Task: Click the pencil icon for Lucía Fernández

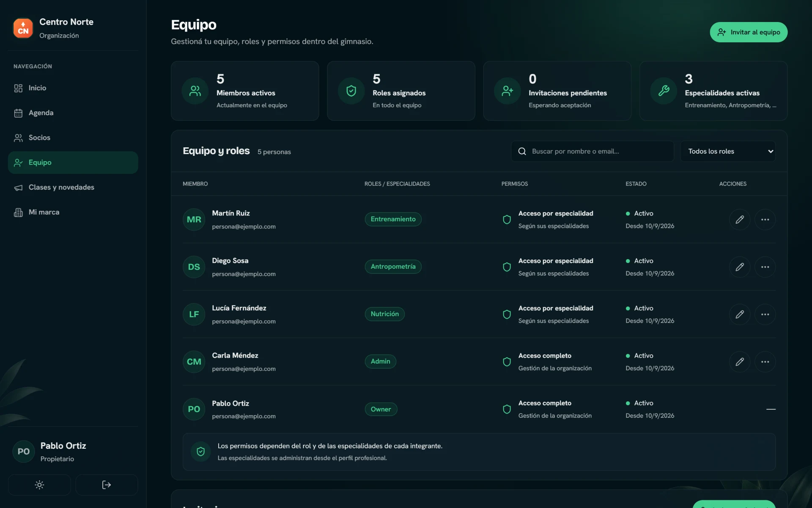Action: [739, 314]
